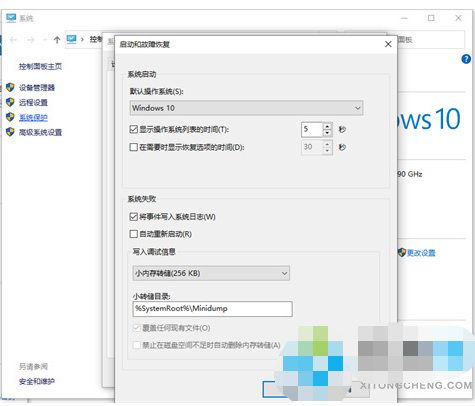This screenshot has width=475, height=406.
Task: Click the System window title bar icon
Action: click(11, 18)
